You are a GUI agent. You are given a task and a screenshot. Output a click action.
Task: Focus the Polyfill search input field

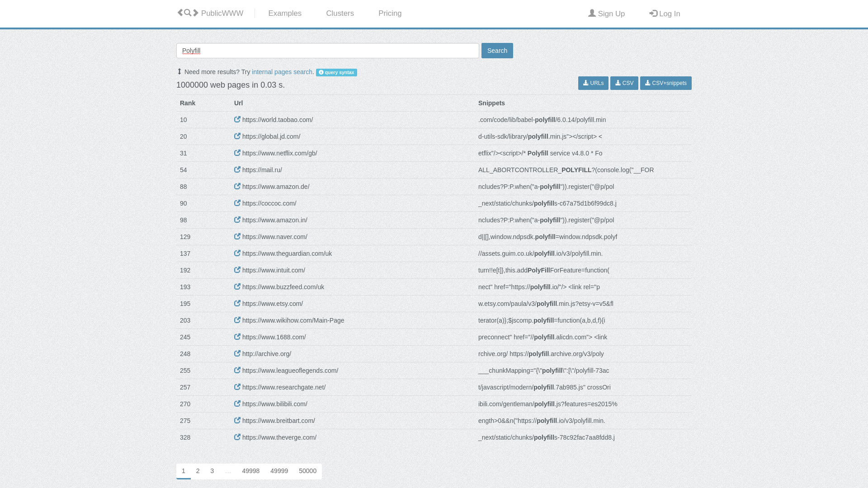(x=328, y=51)
